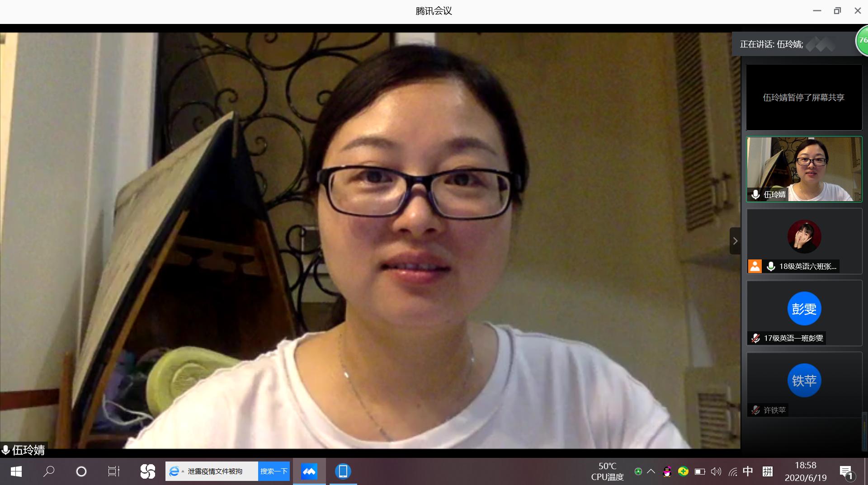Open the volume control tray icon
Viewport: 868px width, 485px height.
coord(716,471)
